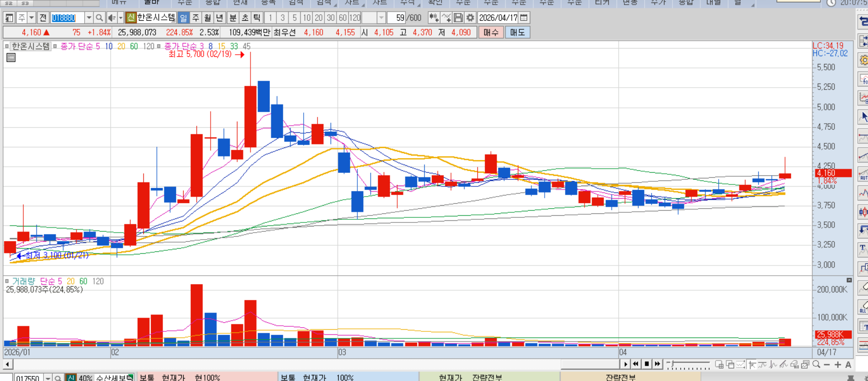Click the candle compare chart icon
The height and width of the screenshot is (381, 868).
[x=434, y=18]
